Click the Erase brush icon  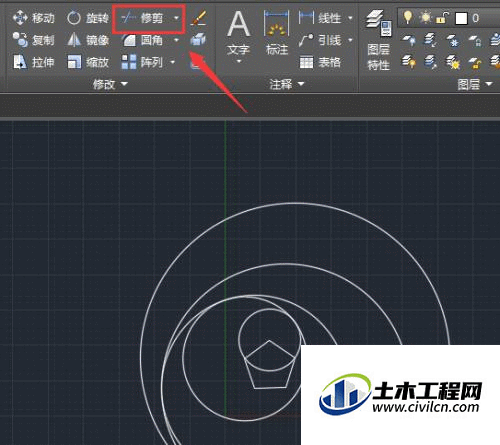(199, 18)
